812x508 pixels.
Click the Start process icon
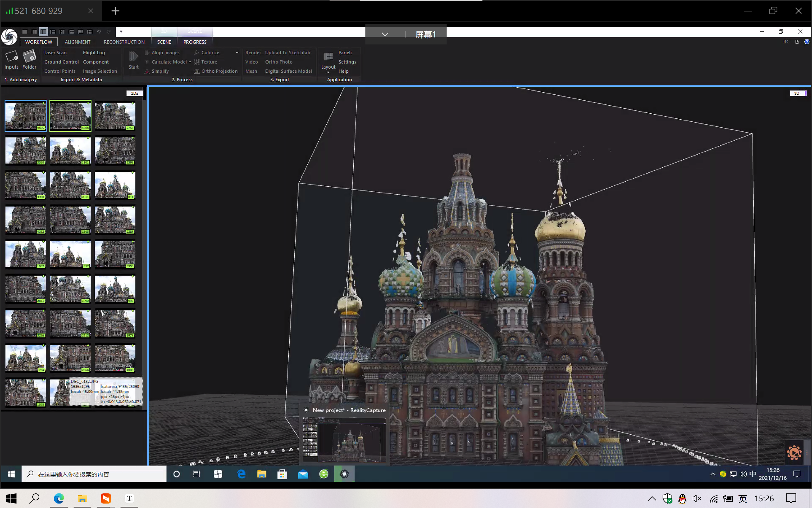(x=134, y=56)
